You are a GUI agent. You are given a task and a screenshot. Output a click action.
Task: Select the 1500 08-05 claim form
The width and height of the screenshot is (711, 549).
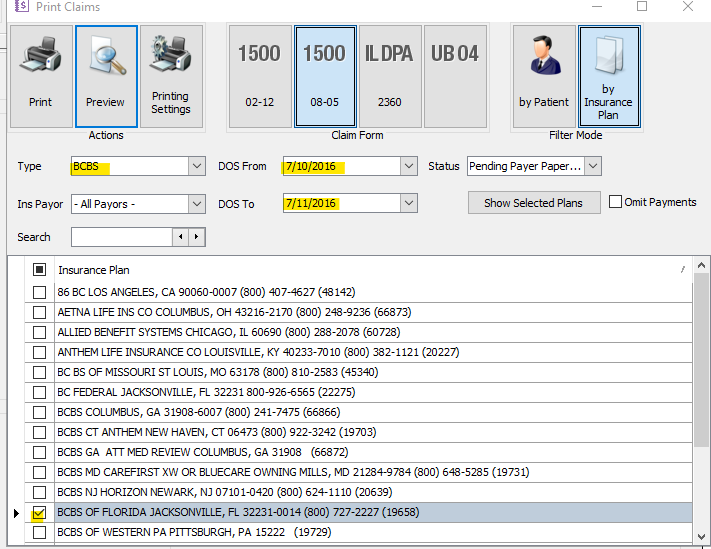tap(325, 76)
